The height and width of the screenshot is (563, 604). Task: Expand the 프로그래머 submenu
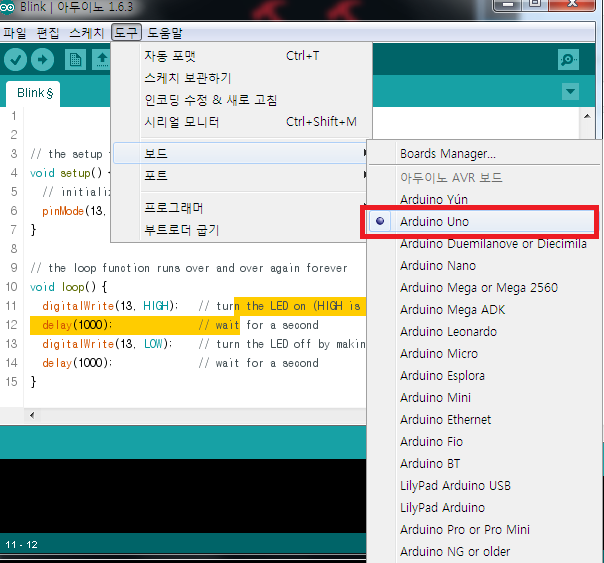[x=240, y=208]
